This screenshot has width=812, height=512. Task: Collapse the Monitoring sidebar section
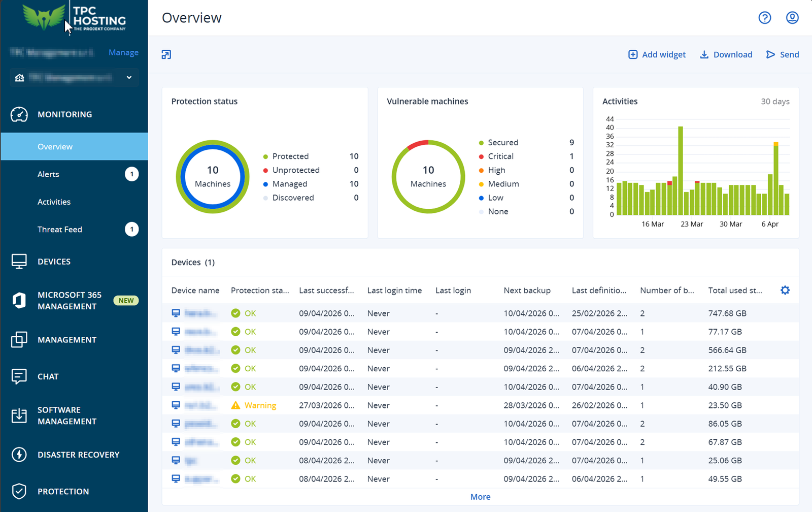[x=64, y=115]
